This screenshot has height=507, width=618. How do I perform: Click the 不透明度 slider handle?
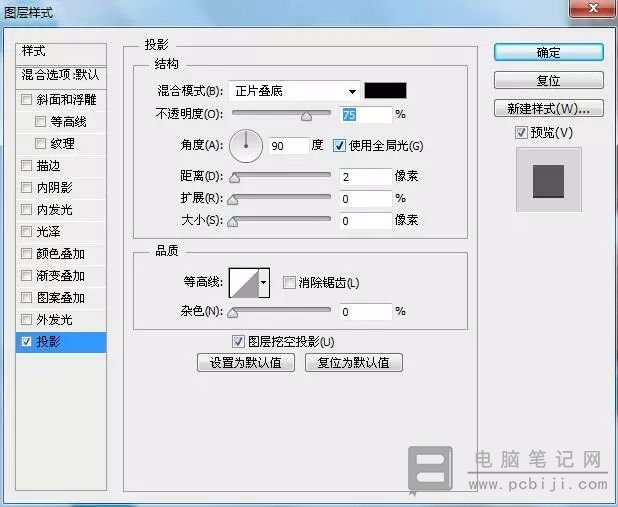[306, 116]
